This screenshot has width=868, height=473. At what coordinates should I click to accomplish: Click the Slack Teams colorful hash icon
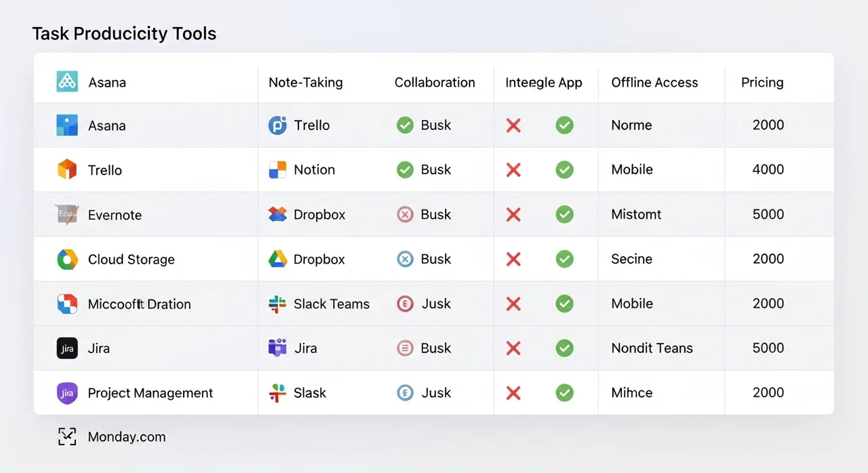pyautogui.click(x=277, y=304)
